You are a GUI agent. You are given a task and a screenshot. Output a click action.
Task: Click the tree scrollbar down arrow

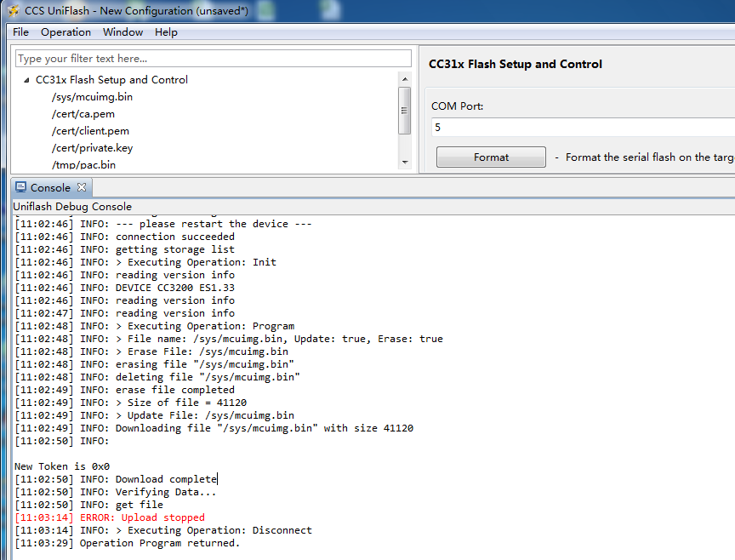pyautogui.click(x=405, y=163)
